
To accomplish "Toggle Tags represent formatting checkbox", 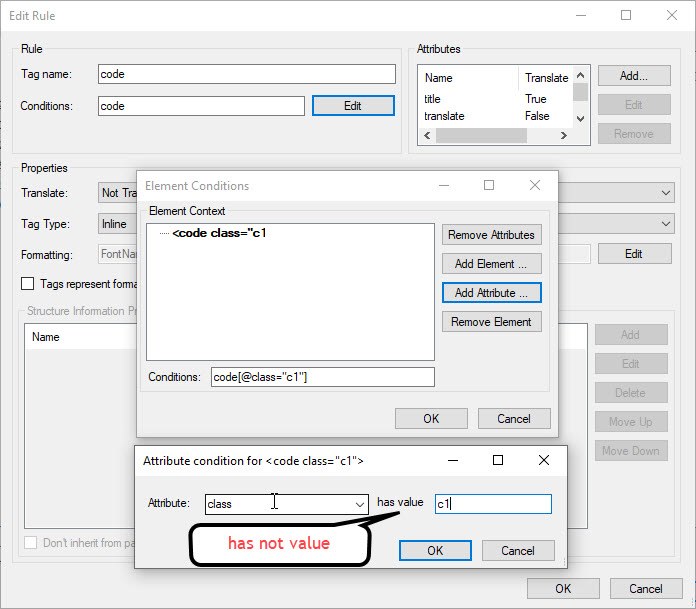I will [x=28, y=284].
